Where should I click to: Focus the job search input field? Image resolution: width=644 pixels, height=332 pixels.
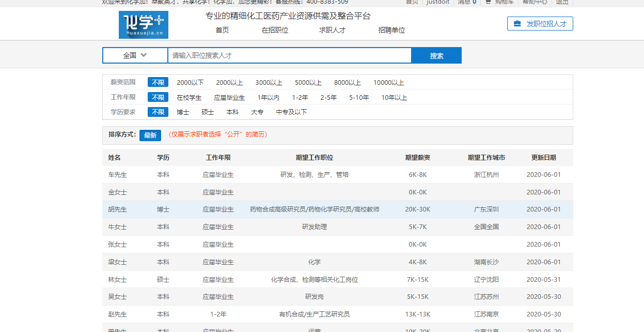pyautogui.click(x=289, y=56)
